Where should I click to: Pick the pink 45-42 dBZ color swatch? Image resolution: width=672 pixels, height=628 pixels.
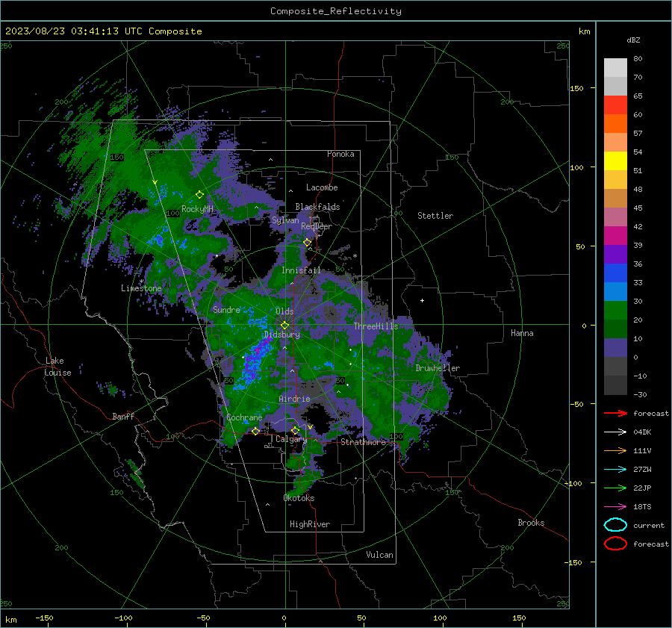point(615,217)
